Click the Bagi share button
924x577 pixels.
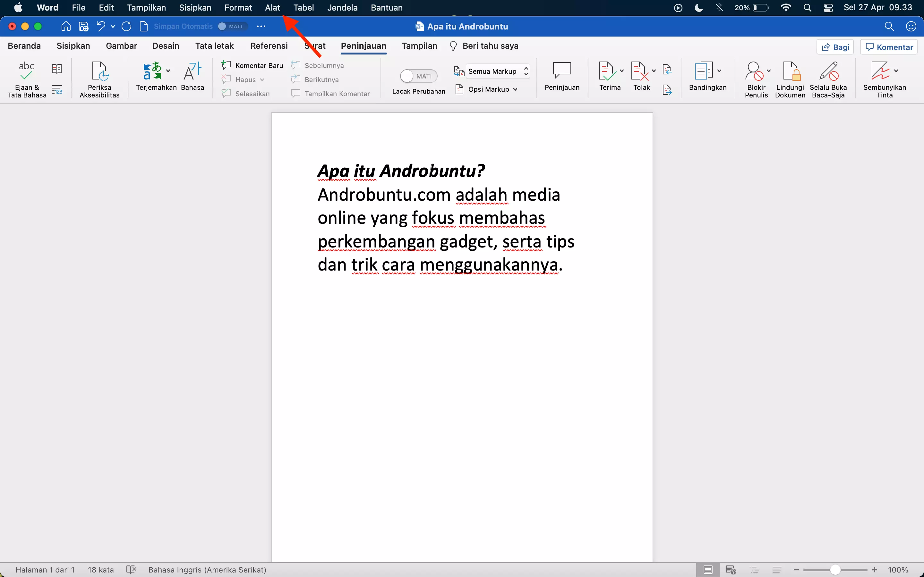point(835,46)
